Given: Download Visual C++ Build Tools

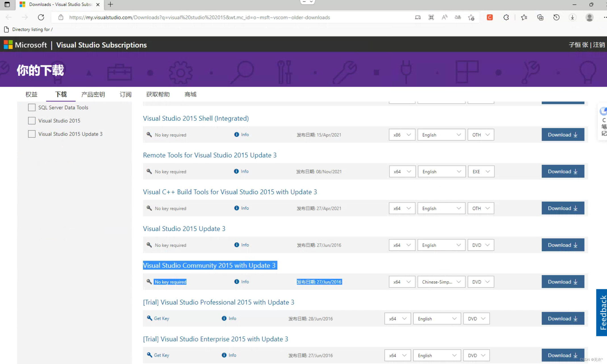Looking at the screenshot, I should pyautogui.click(x=563, y=208).
